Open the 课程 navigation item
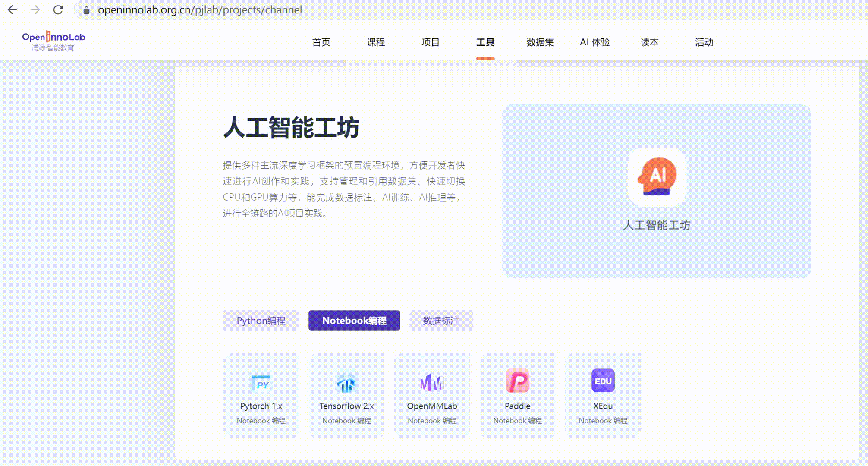 376,42
